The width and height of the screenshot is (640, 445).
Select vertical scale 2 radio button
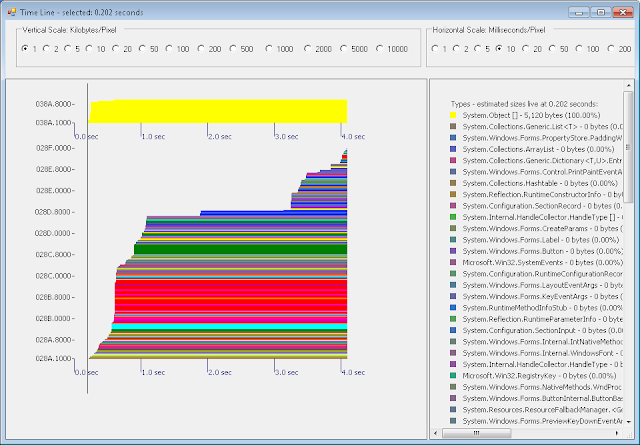point(47,49)
